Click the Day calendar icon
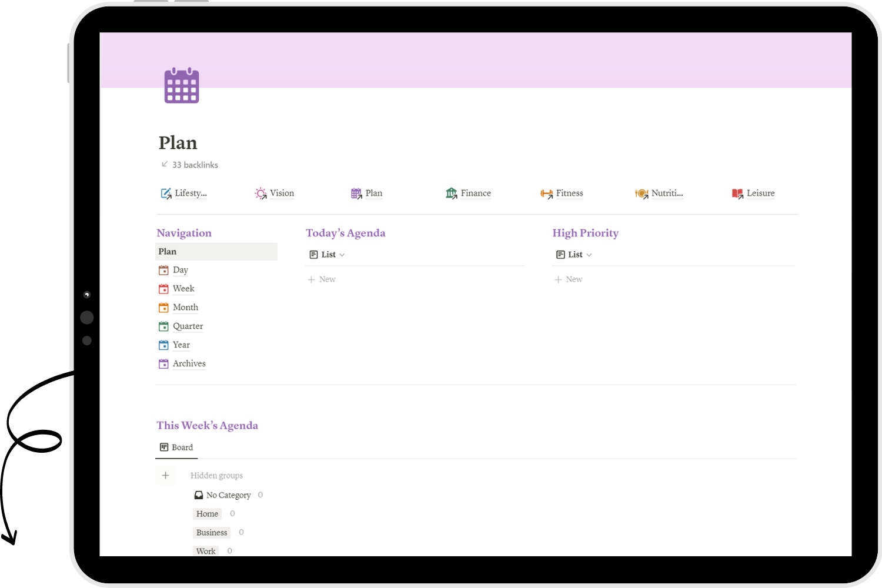Viewport: 882px width, 588px height. (x=163, y=270)
